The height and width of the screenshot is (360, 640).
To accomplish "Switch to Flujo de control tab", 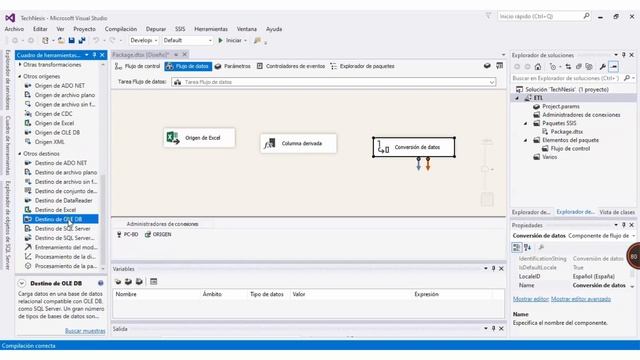I will (x=138, y=66).
